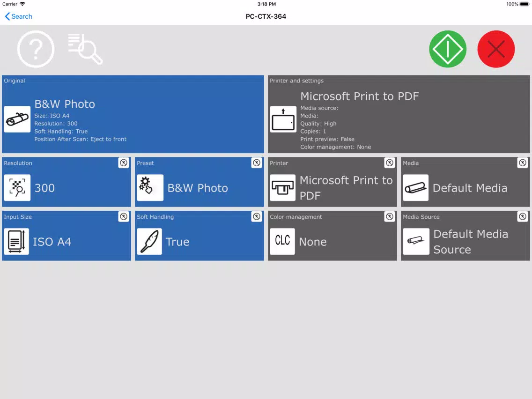This screenshot has width=532, height=399.
Task: Unpin the Soft Handling tile
Action: 257,216
